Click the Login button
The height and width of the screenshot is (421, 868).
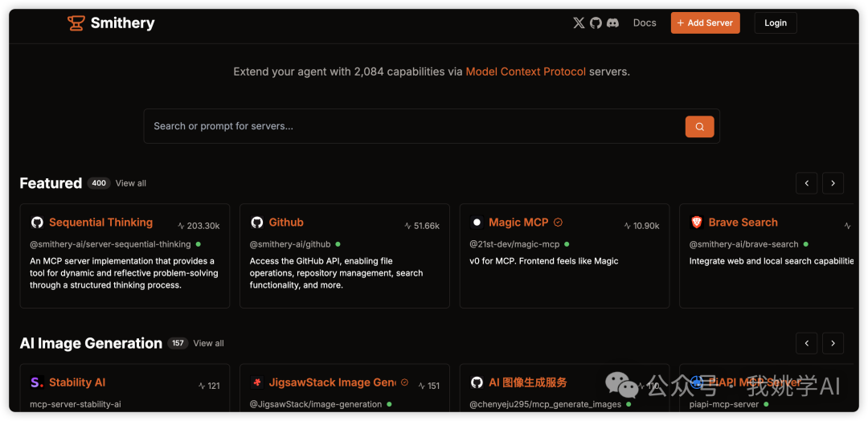tap(776, 22)
